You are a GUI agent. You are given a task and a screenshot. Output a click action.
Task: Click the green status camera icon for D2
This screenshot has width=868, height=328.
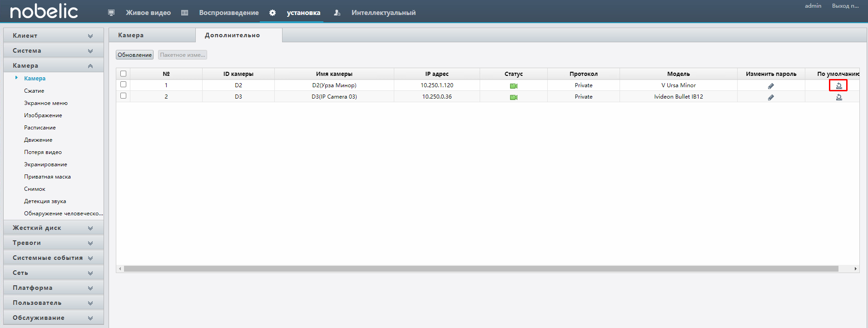point(514,86)
